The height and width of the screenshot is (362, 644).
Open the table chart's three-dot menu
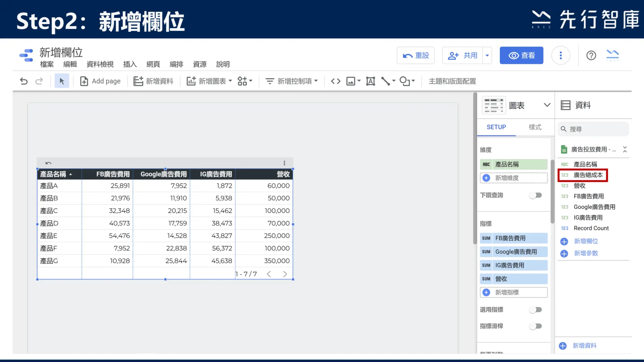click(284, 163)
